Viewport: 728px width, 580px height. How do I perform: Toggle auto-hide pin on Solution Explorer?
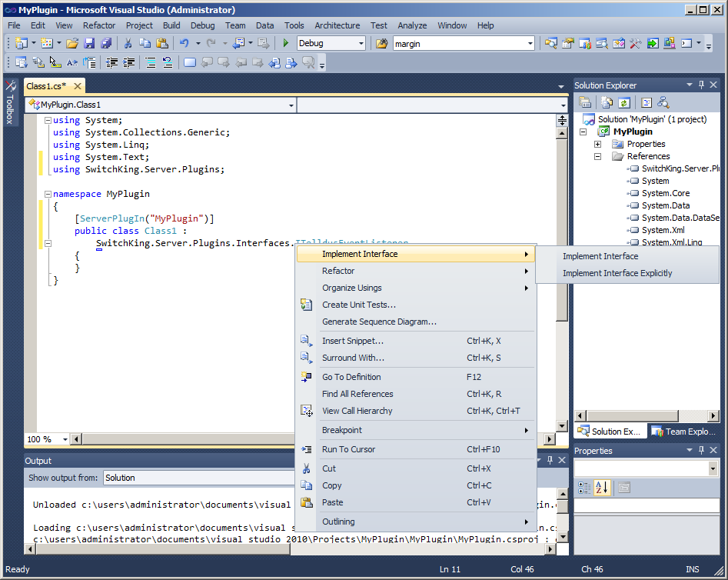click(702, 85)
